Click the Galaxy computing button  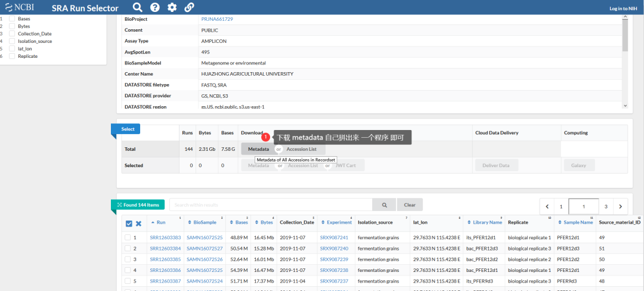pos(579,165)
